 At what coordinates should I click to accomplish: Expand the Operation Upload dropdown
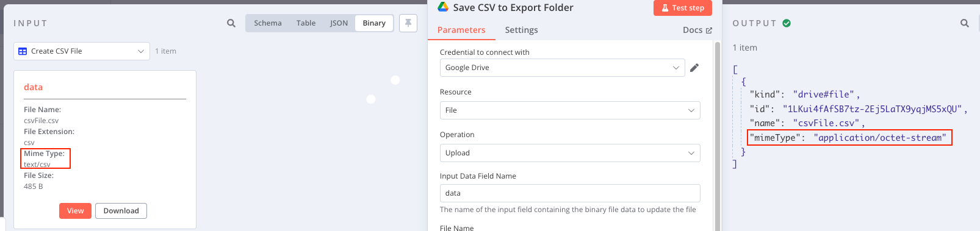[x=570, y=153]
